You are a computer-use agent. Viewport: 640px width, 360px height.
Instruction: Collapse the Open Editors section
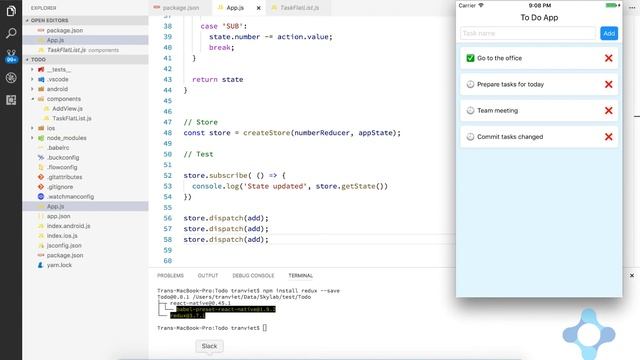pyautogui.click(x=27, y=20)
